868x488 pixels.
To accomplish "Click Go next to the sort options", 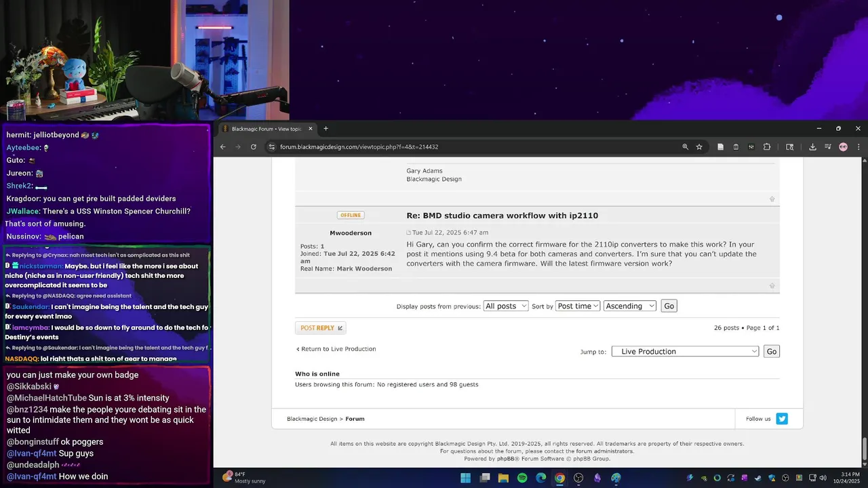I will (x=669, y=306).
